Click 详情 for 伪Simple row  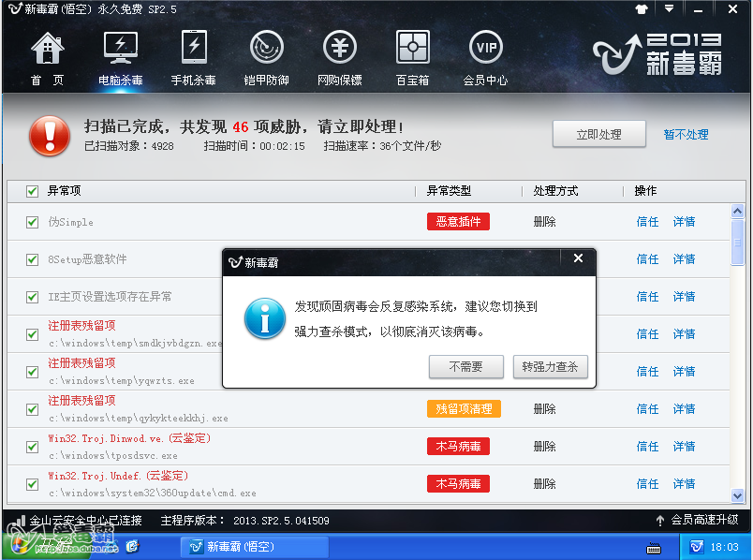tap(684, 222)
